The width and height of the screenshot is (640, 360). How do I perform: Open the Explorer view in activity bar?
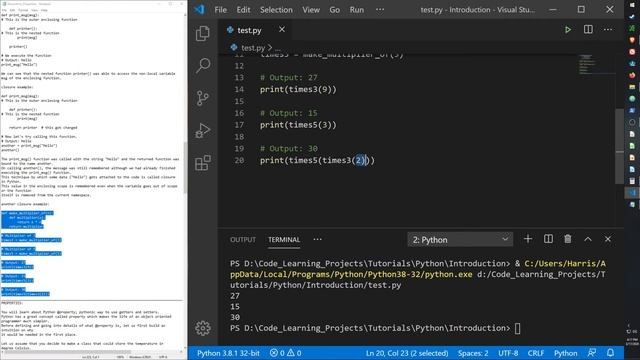[203, 33]
